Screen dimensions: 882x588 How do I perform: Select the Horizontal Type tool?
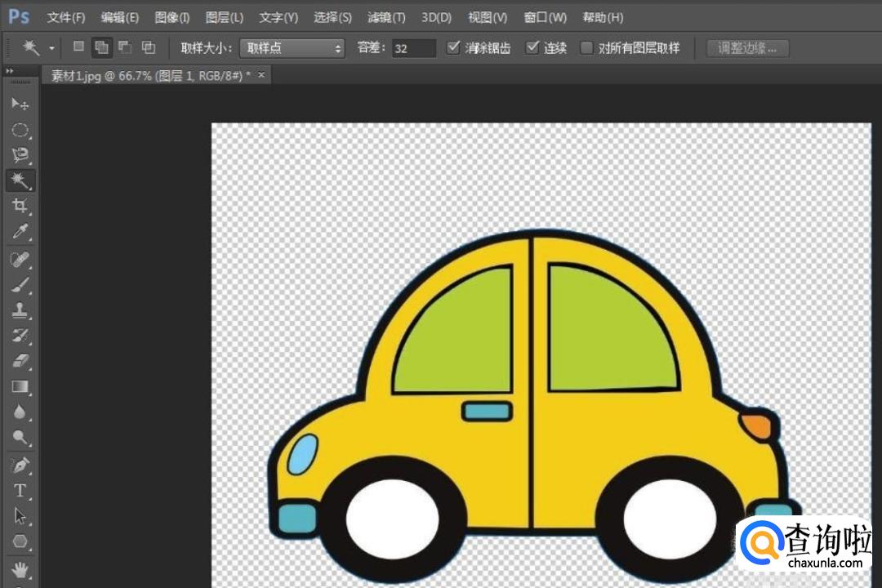coord(20,491)
